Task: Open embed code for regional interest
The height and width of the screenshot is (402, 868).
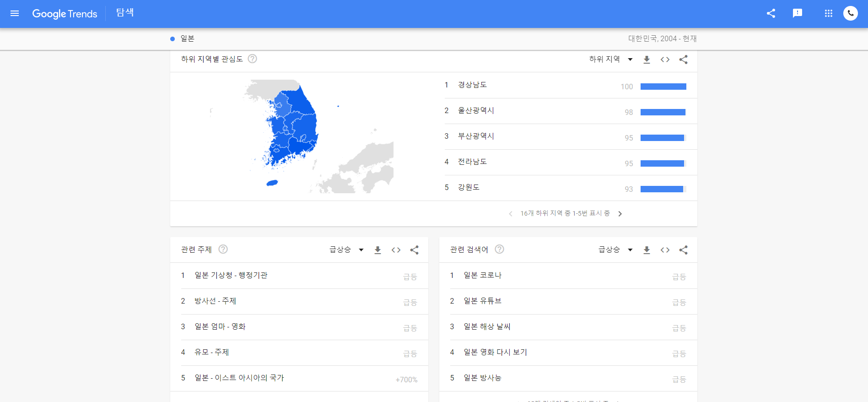Action: pos(665,60)
